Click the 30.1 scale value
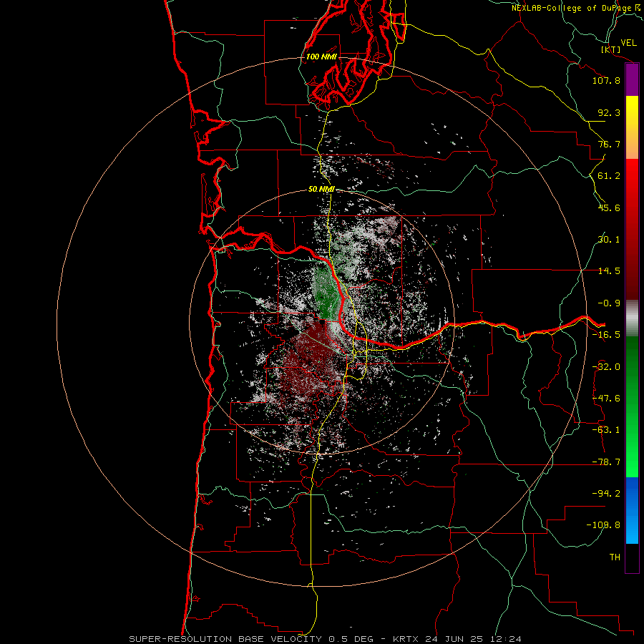 click(609, 240)
